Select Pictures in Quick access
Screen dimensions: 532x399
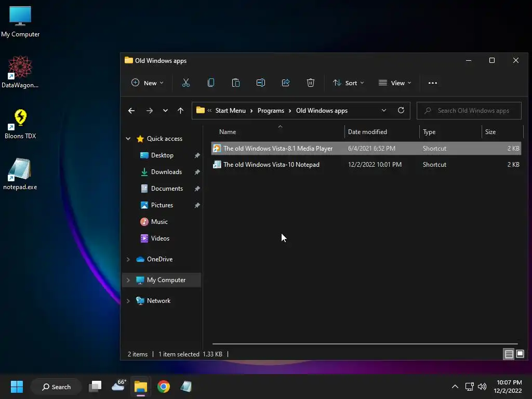tap(162, 205)
